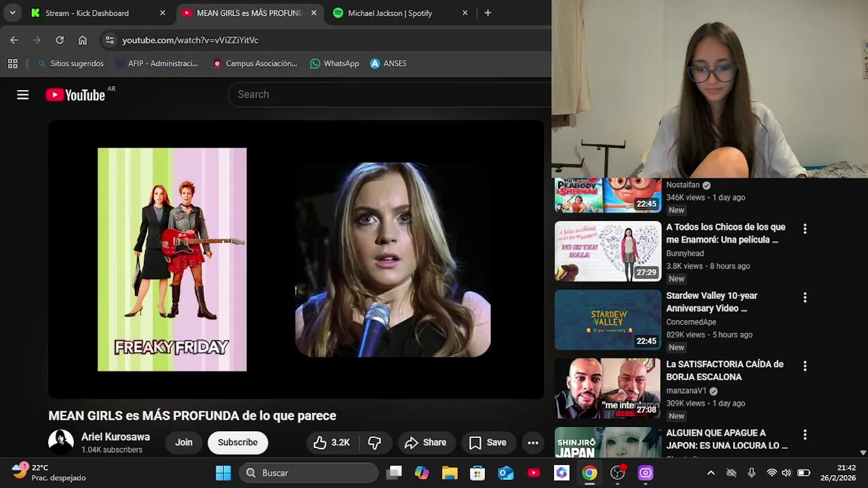Open options for A Todos los Chicos video

click(x=805, y=229)
